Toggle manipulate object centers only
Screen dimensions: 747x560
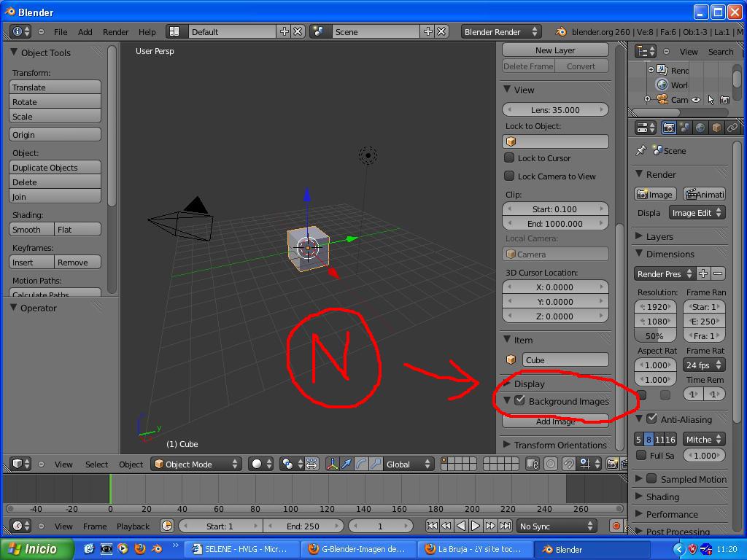click(x=311, y=464)
